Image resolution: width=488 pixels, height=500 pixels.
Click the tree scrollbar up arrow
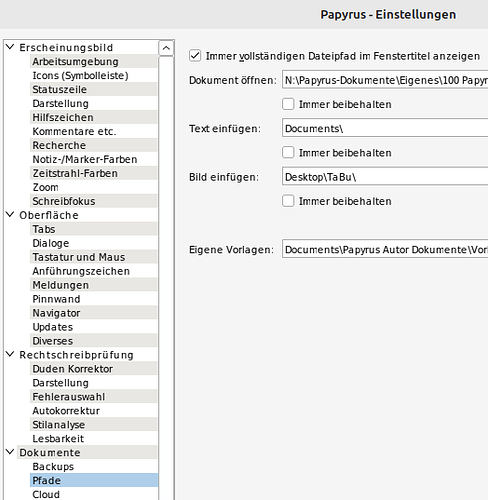166,49
